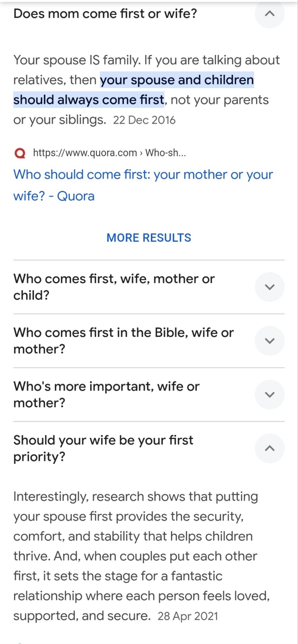Expand chevron for "wife, mother or child?"
Viewport: 298px width, 644px height.
click(x=270, y=287)
